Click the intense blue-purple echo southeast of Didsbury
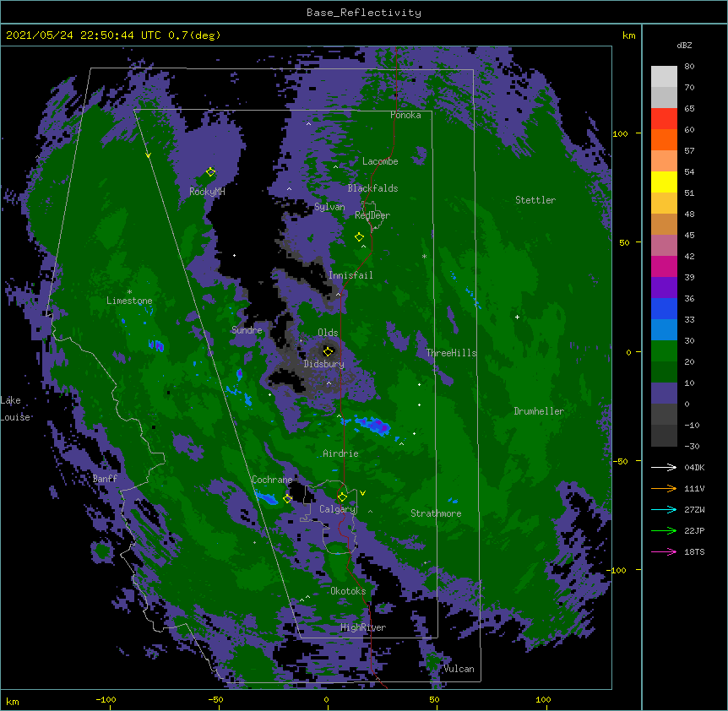 click(376, 426)
